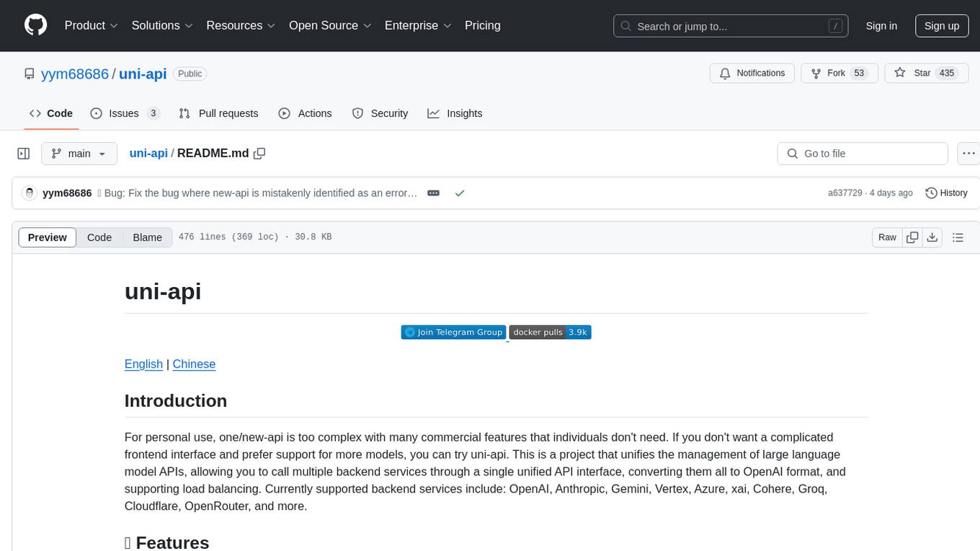Expand the Solutions menu
The image size is (980, 551).
tap(163, 25)
